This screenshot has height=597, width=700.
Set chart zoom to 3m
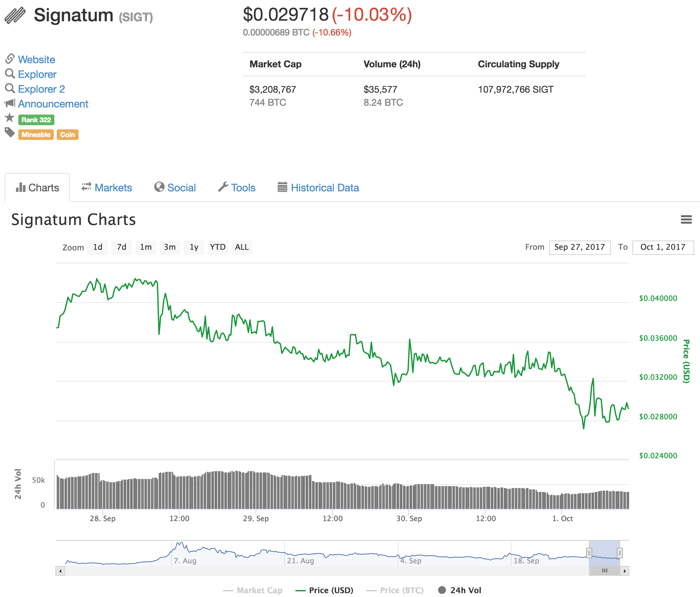[x=170, y=247]
